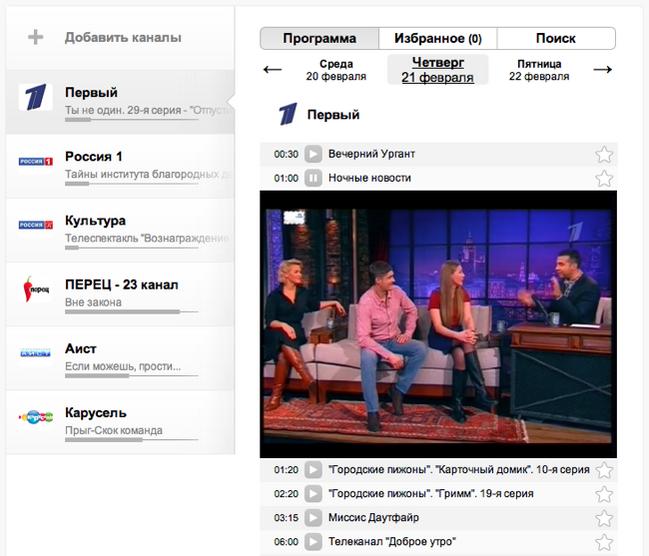Click Если можешь, прости... text
The width and height of the screenshot is (649, 556).
point(123,366)
